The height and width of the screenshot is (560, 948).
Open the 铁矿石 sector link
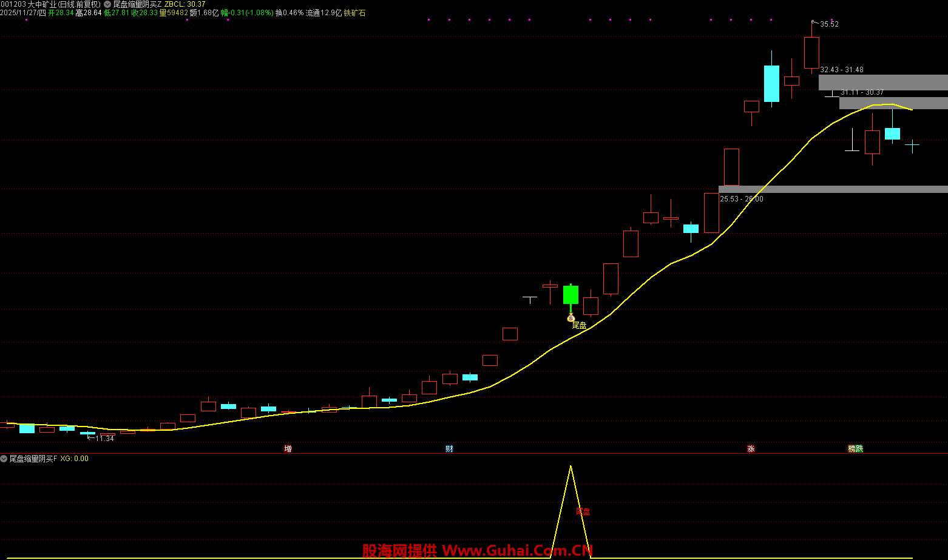pyautogui.click(x=354, y=13)
